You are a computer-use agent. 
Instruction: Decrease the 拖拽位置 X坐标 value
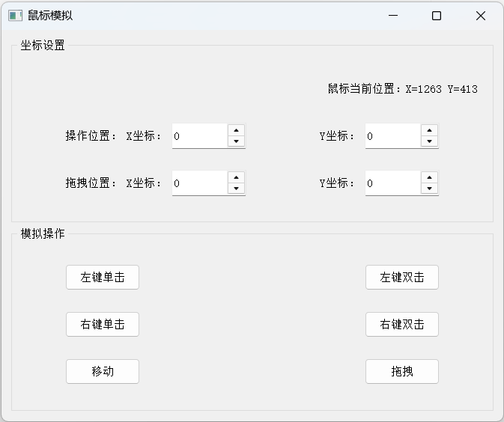click(x=236, y=189)
